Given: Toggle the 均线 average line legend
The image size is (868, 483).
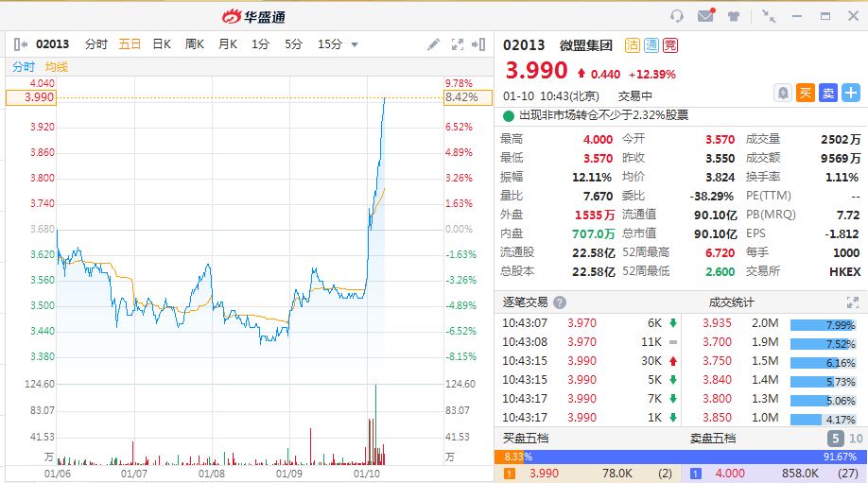Looking at the screenshot, I should tap(57, 67).
